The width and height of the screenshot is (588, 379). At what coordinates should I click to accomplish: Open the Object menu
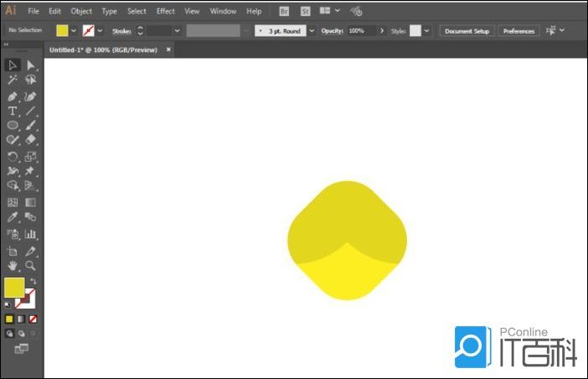[81, 11]
